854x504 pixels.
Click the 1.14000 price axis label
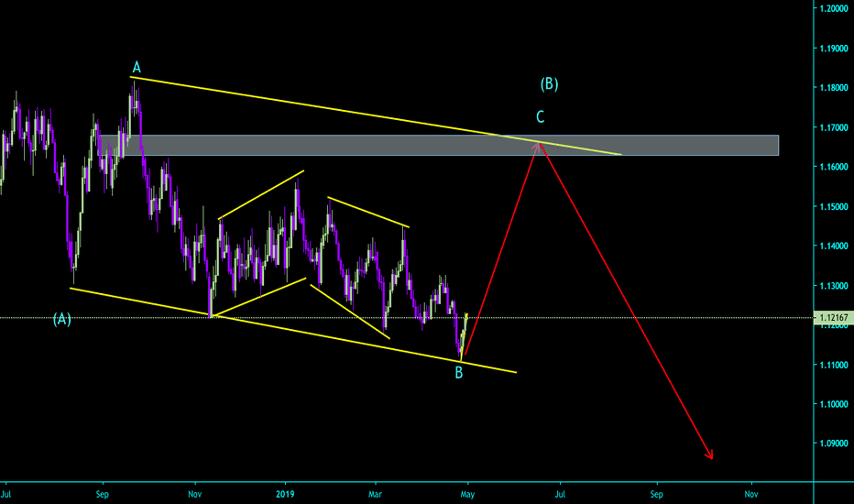(x=834, y=246)
